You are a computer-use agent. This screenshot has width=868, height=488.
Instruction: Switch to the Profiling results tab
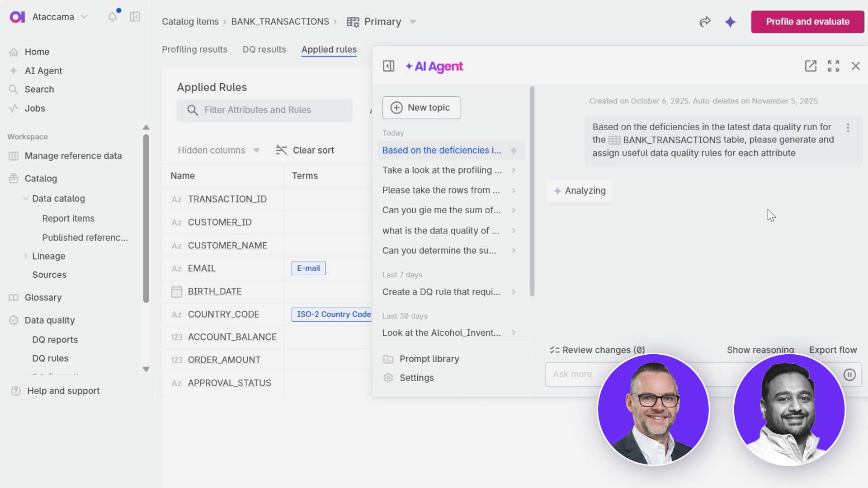194,49
